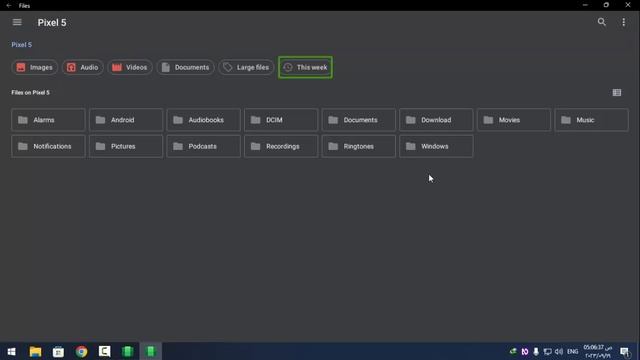Open the Podcasts folder
The width and height of the screenshot is (640, 360).
point(203,146)
